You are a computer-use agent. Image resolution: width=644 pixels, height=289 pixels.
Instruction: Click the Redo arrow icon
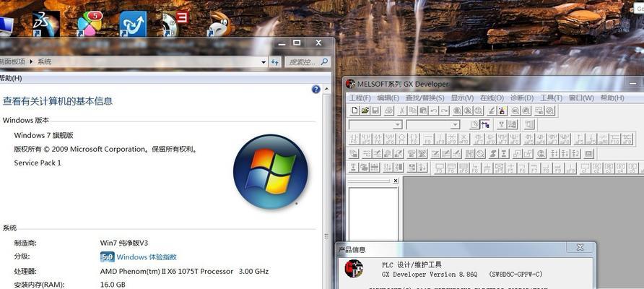click(444, 111)
